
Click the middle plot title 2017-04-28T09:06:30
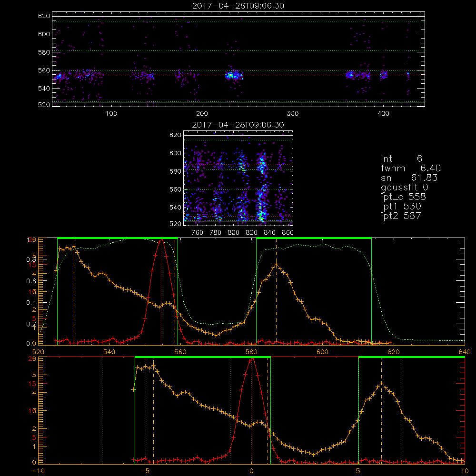[238, 125]
